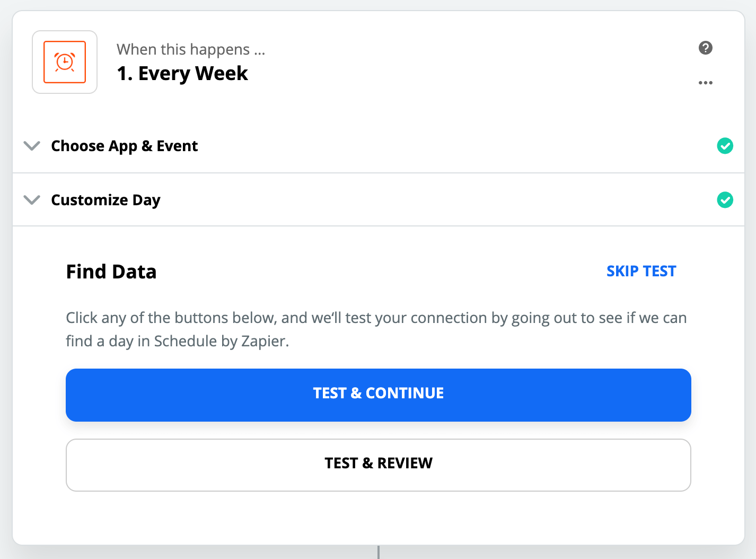Screen dimensions: 756x559
Task: Click the Skip Test link
Action: coord(641,272)
